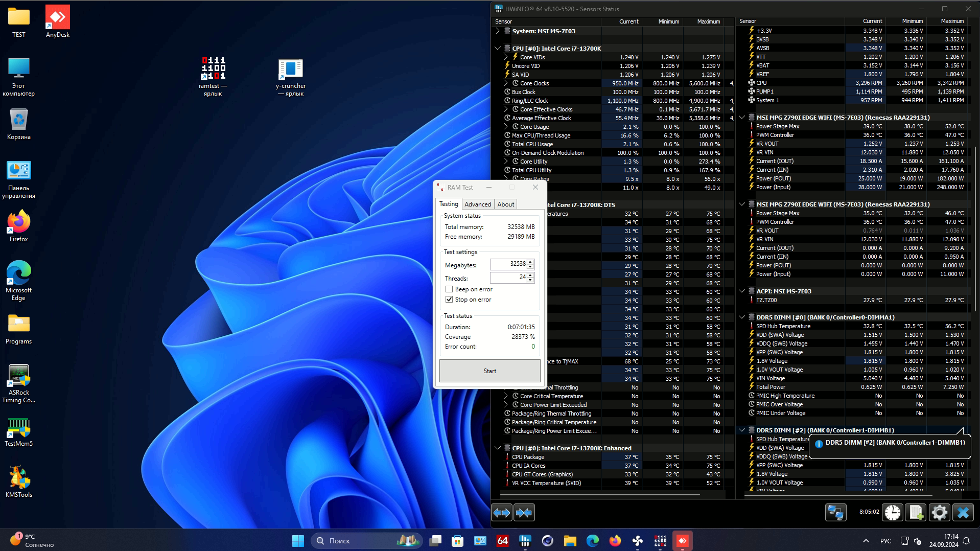980x551 pixels.
Task: Open the HWiNFO network remote monitoring icon
Action: [x=836, y=512]
